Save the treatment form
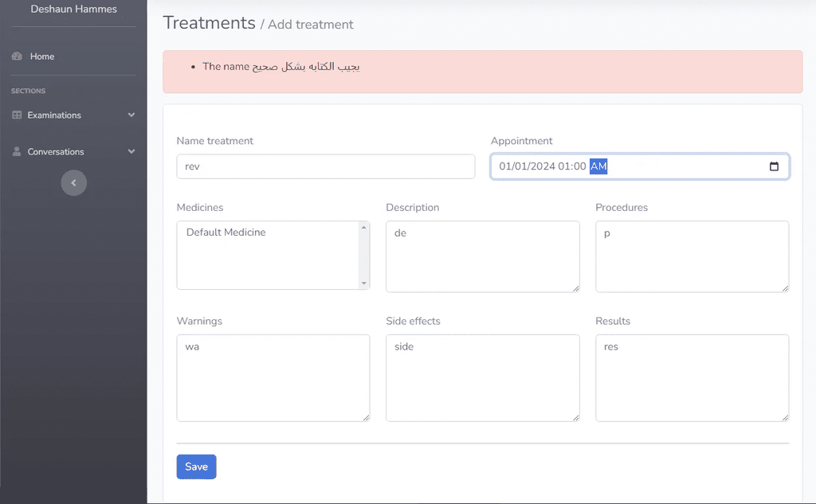 coord(196,467)
